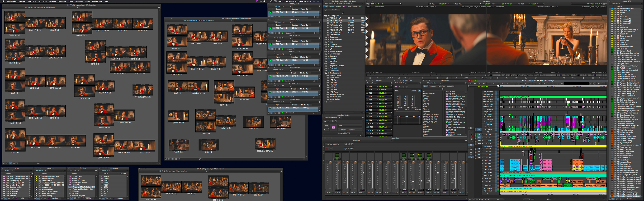Click the play triangle under the source monitor
Image resolution: width=644 pixels, height=201 pixels.
(423, 78)
